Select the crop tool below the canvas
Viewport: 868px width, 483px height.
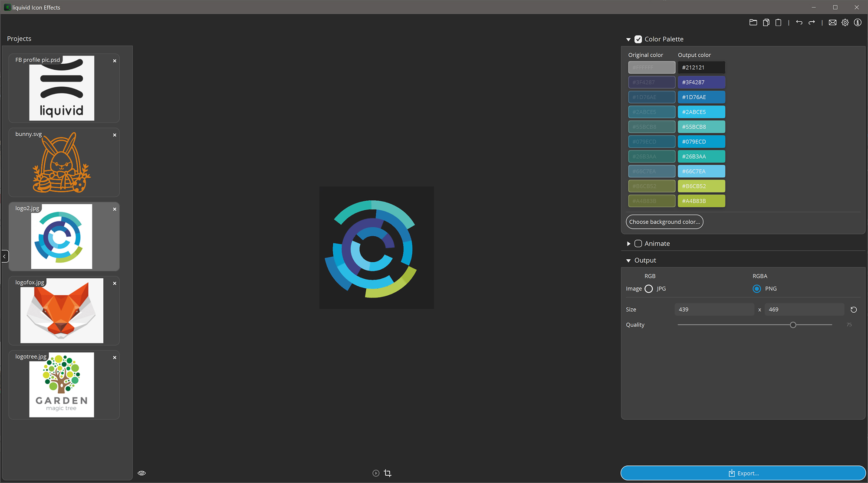(388, 473)
